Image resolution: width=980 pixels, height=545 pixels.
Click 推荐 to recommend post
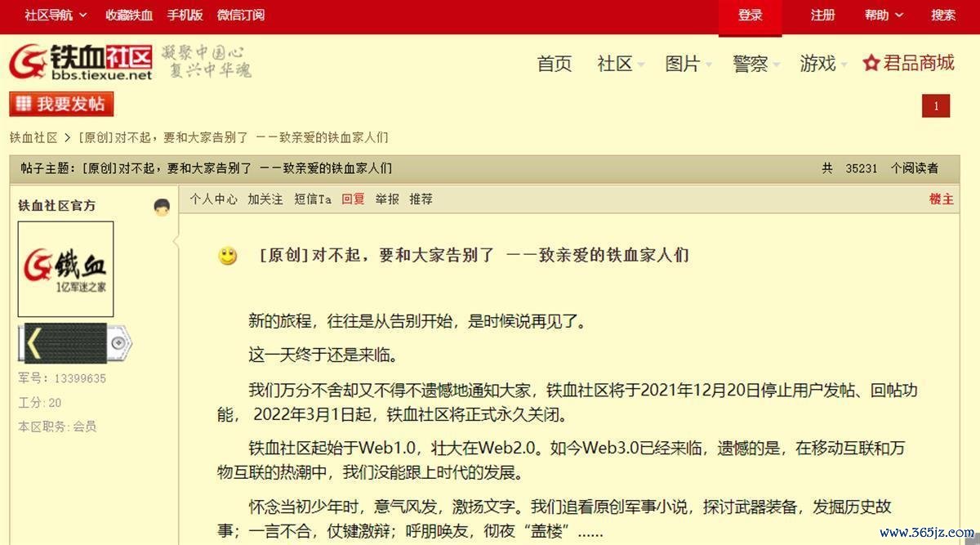tap(421, 199)
